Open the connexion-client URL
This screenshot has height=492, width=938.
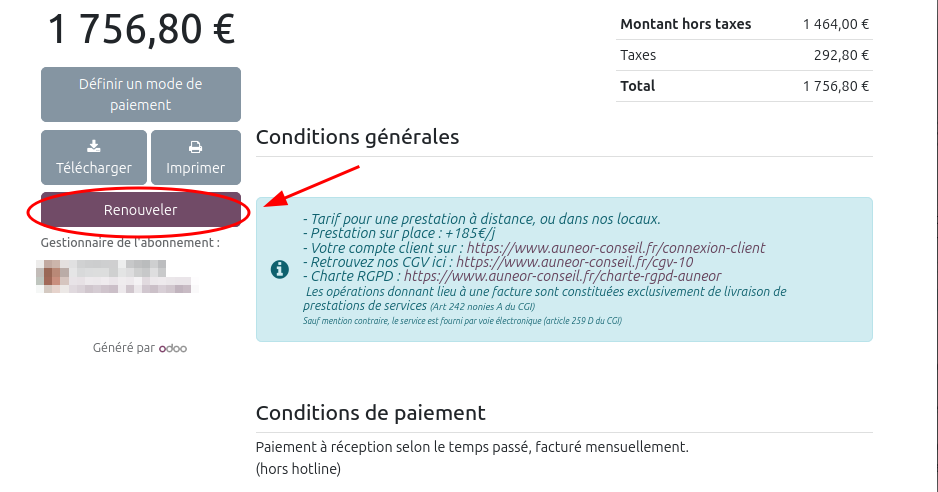(x=616, y=247)
